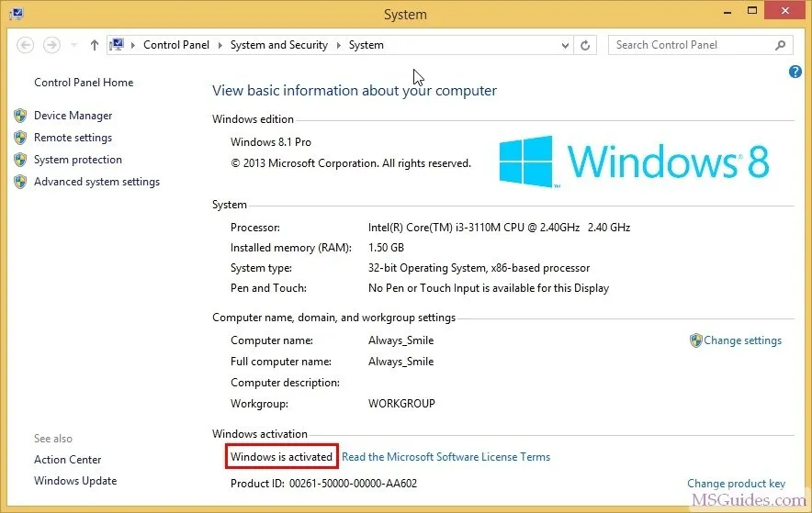Click the Always_Smile full computer name value
The height and width of the screenshot is (513, 812).
[400, 362]
